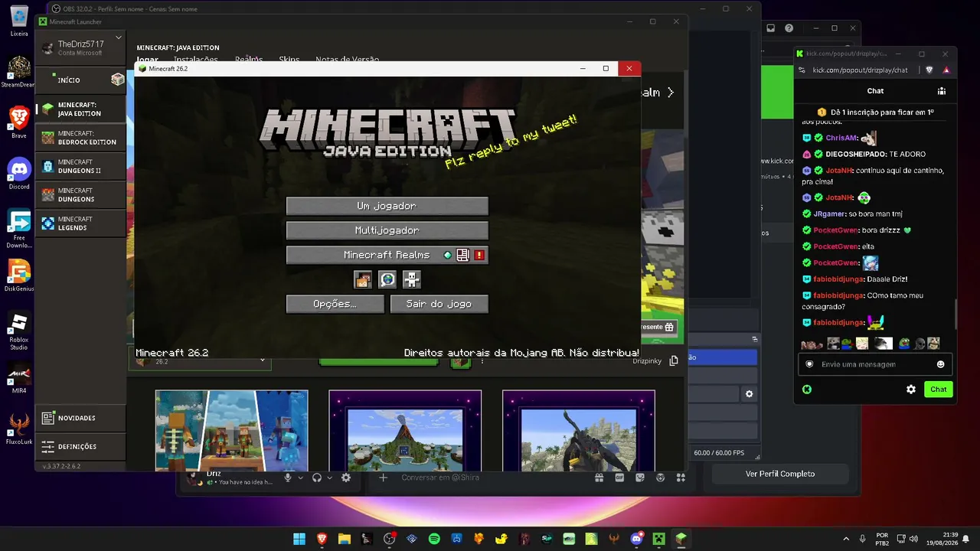The height and width of the screenshot is (551, 980).
Task: Open Discord from the taskbar
Action: point(636,539)
